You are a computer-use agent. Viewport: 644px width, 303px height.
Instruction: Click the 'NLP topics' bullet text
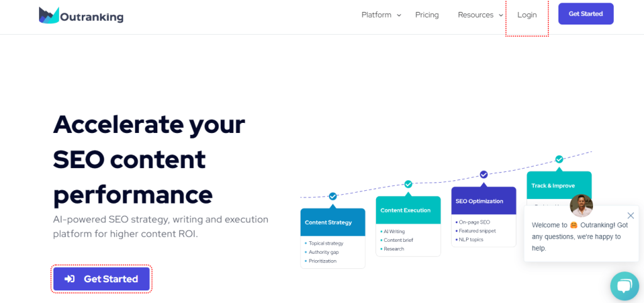[x=471, y=239]
